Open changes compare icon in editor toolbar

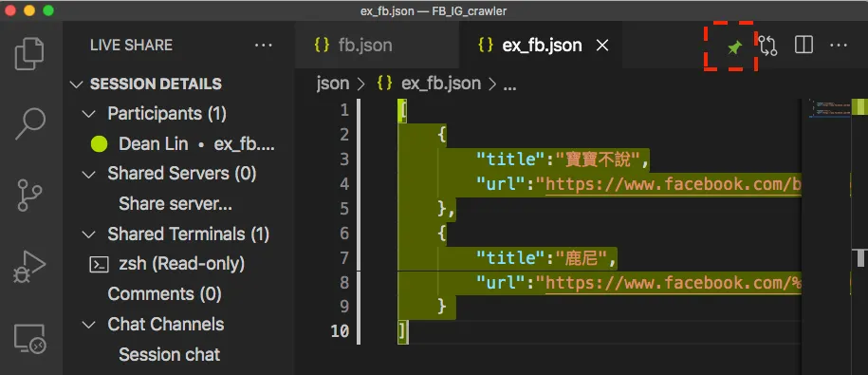tap(768, 46)
